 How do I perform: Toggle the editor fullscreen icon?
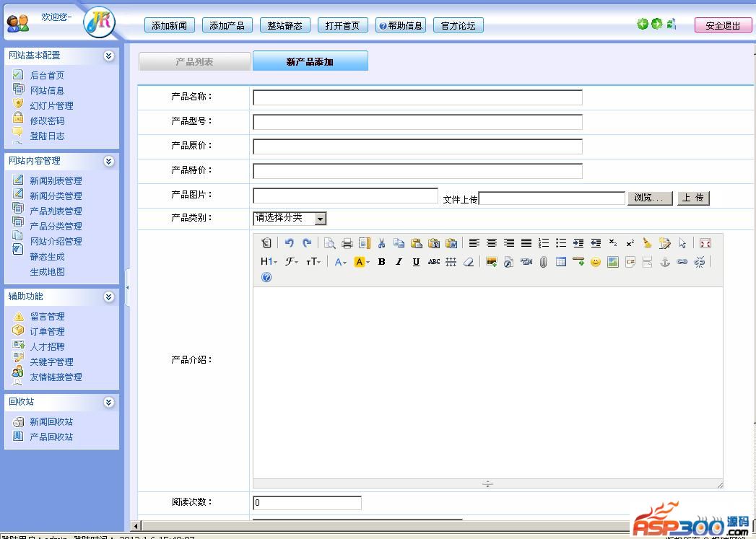705,243
